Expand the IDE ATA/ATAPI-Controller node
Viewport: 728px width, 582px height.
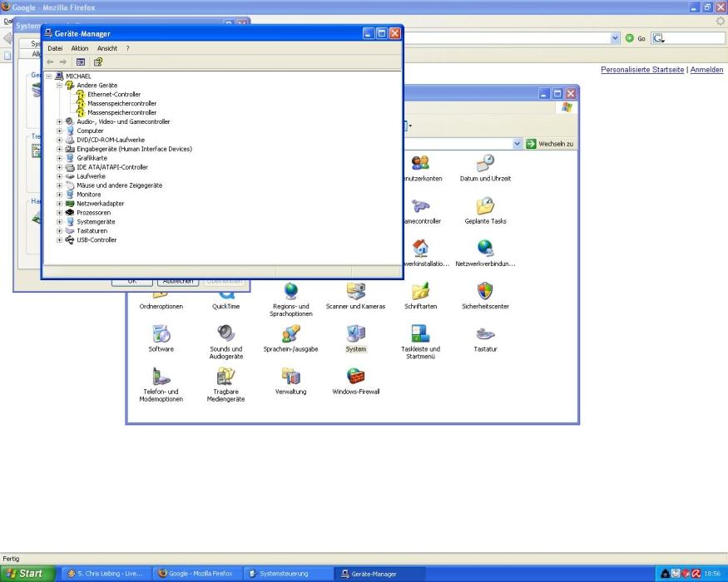[59, 167]
